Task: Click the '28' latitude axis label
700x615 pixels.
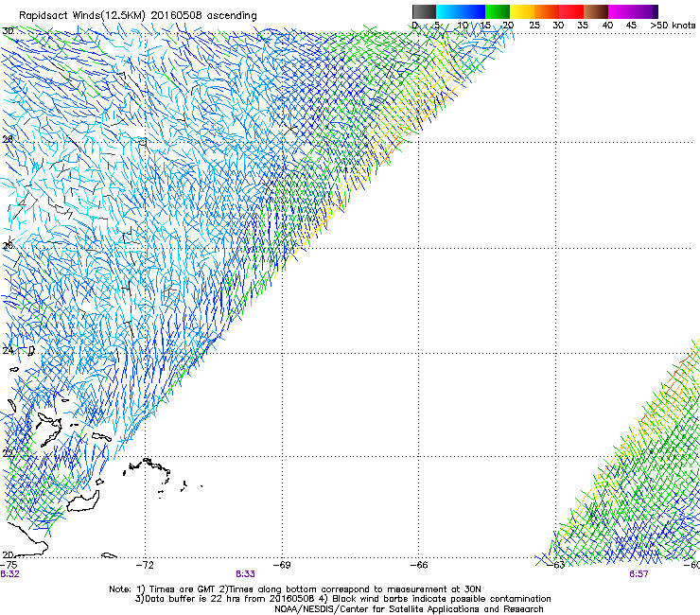Action: 8,139
